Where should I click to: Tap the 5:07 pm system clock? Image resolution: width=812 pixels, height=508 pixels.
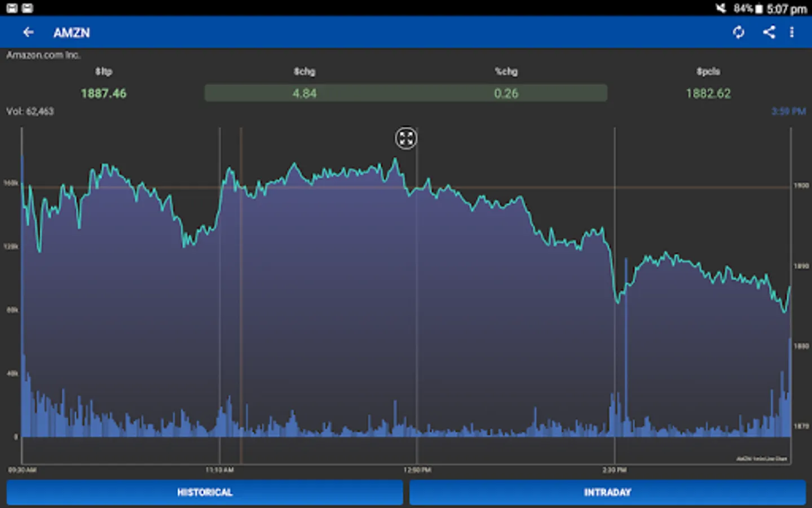click(787, 9)
